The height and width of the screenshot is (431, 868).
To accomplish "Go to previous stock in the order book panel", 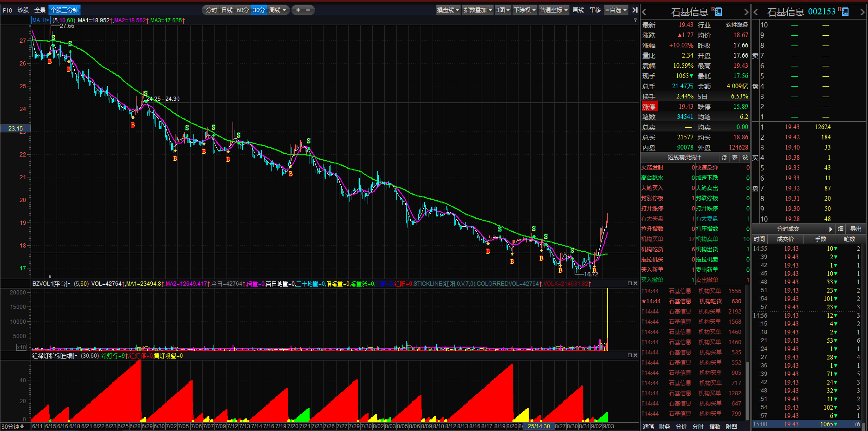I will tap(756, 12).
